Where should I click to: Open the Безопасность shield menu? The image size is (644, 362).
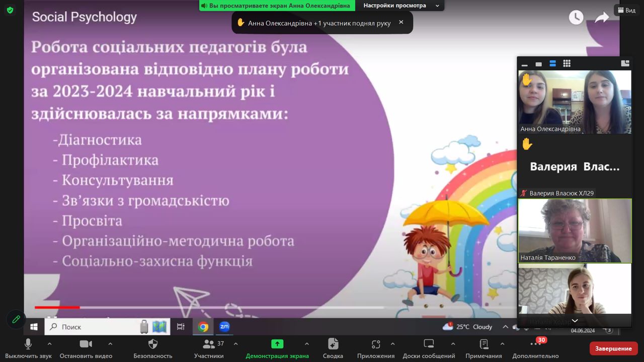click(153, 348)
